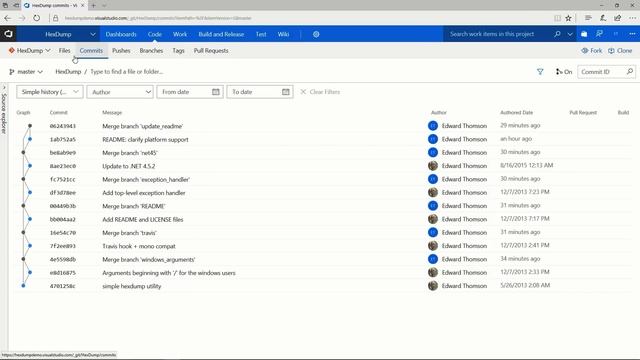640x360 pixels.
Task: Open "Merge branch 'net45'" commit
Action: coord(129,153)
